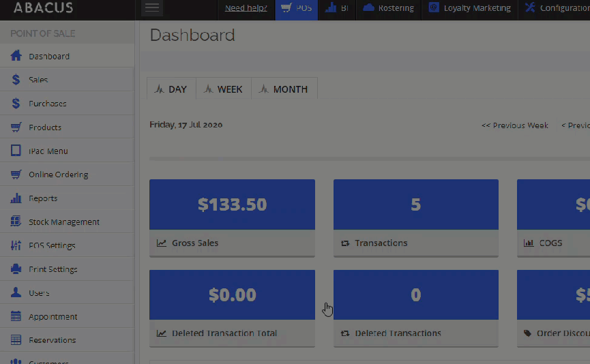Screen dimensions: 590x364
Task: Click the Gross Sales $133.50 tile
Action: pyautogui.click(x=232, y=204)
